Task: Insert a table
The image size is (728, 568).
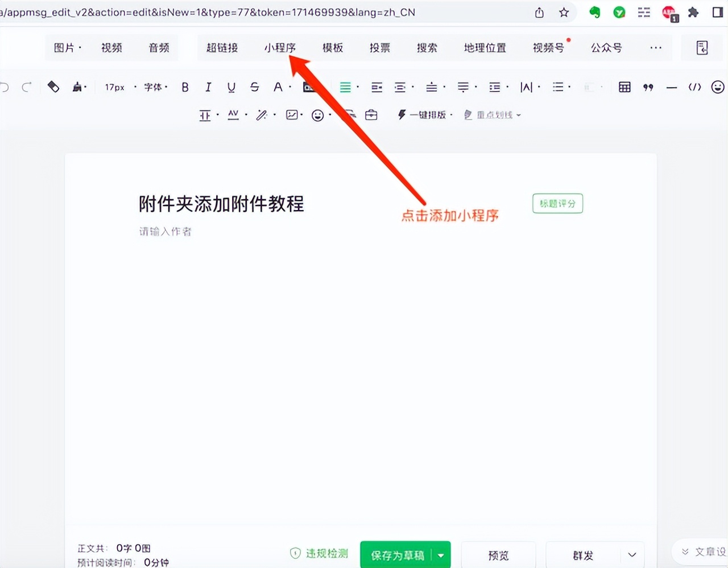Action: pyautogui.click(x=624, y=87)
